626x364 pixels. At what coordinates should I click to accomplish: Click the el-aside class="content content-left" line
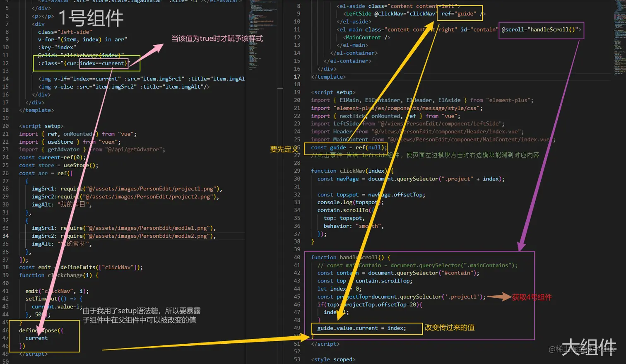pyautogui.click(x=398, y=6)
